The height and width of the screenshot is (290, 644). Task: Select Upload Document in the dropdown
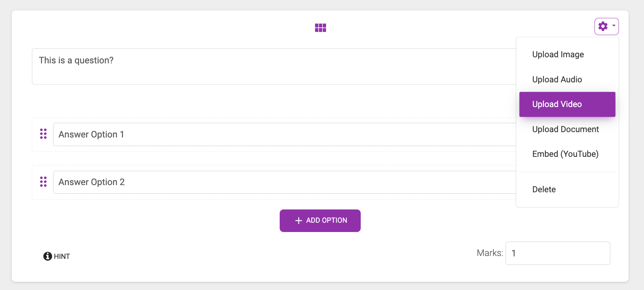[x=565, y=129]
